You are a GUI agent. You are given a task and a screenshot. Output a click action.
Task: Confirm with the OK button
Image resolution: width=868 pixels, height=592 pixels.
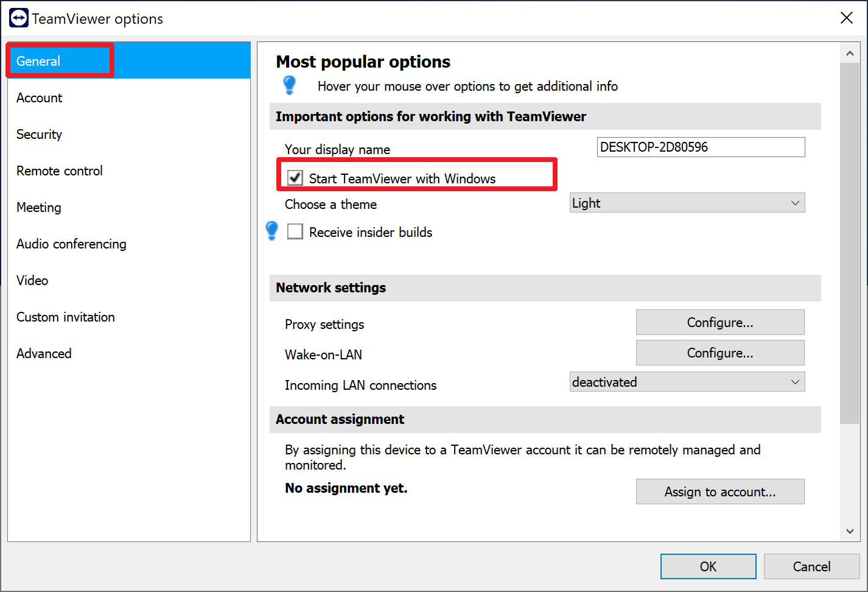pos(708,566)
